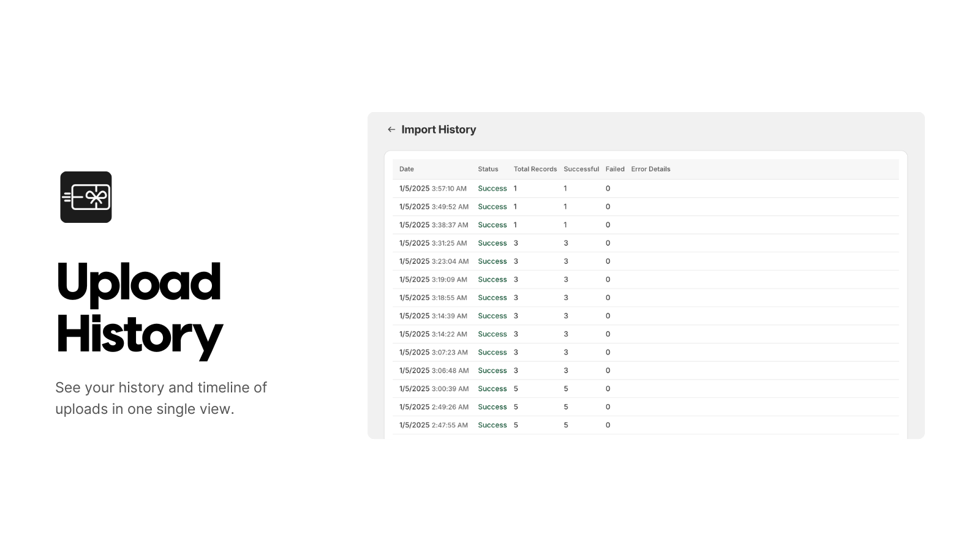Sort the table by the Date column
The width and height of the screenshot is (980, 551).
pos(407,169)
